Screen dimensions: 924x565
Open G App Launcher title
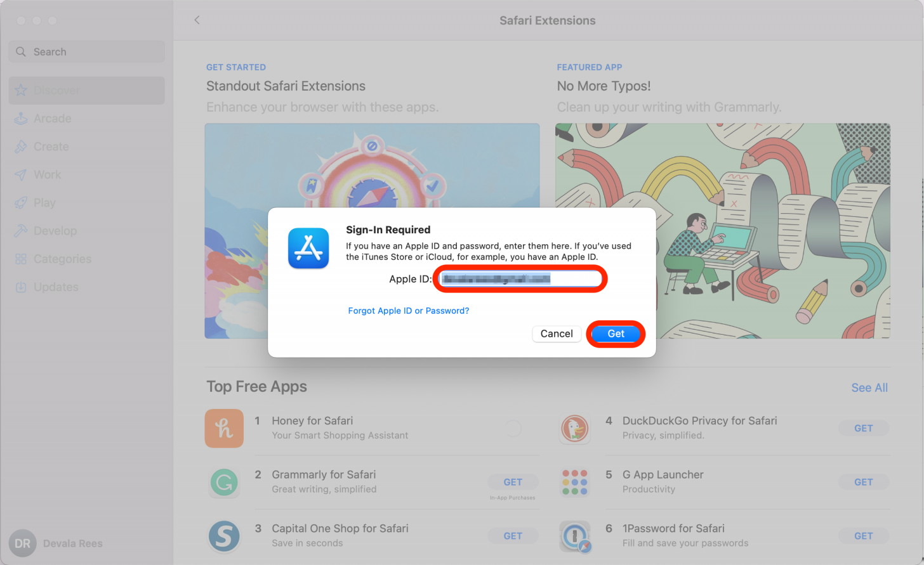click(x=663, y=474)
